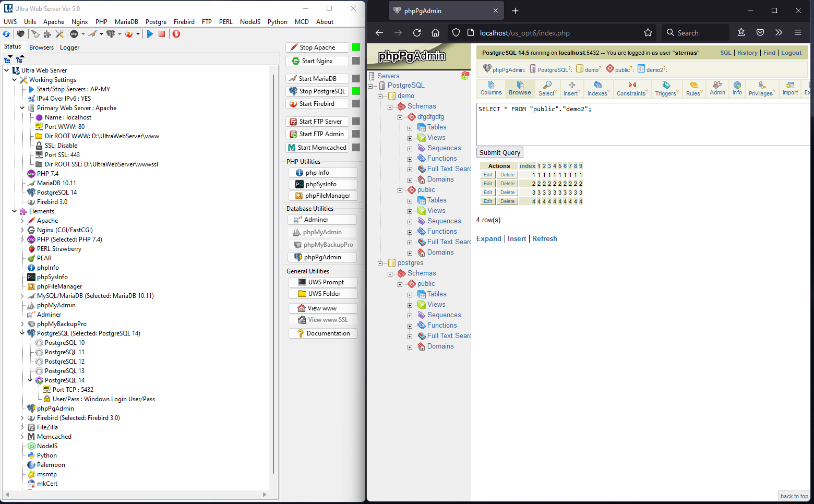Expand Tables under dfgdfgdfg schema
This screenshot has width=814, height=504.
[x=410, y=128]
